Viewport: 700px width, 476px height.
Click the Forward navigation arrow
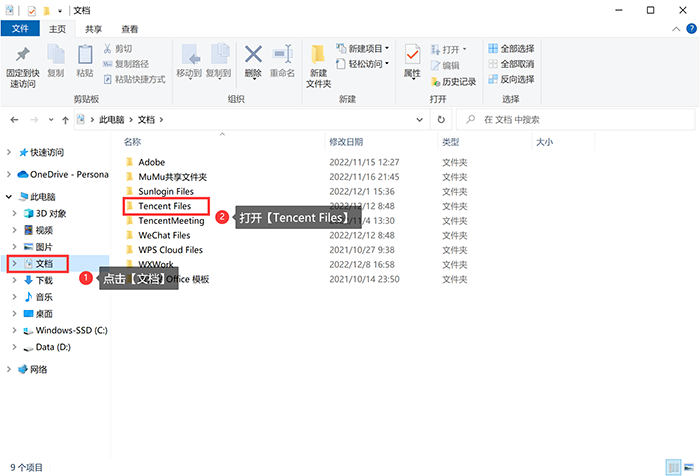pyautogui.click(x=34, y=120)
